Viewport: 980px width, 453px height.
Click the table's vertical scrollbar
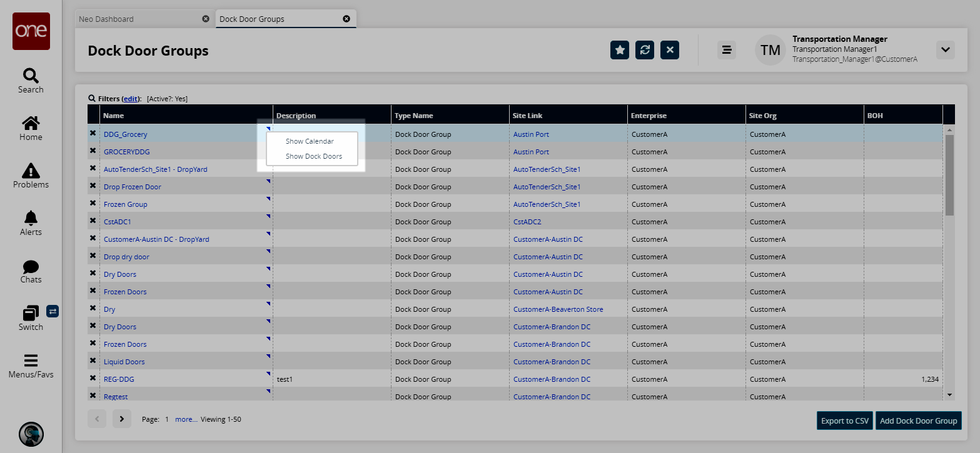949,175
